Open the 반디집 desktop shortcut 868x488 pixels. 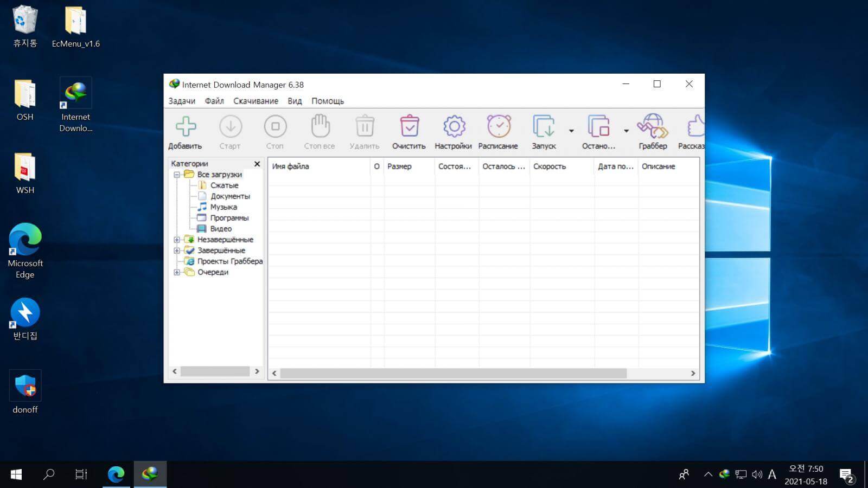pos(25,318)
